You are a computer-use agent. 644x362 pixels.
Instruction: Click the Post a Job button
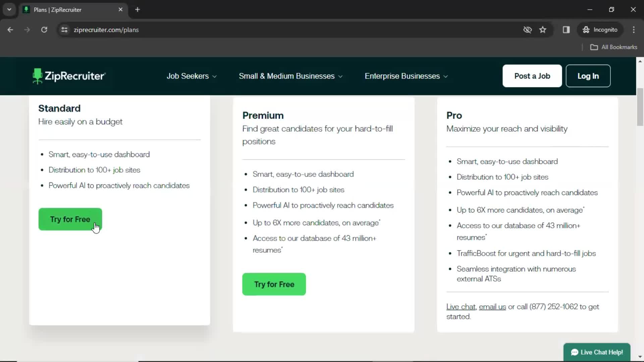[532, 76]
